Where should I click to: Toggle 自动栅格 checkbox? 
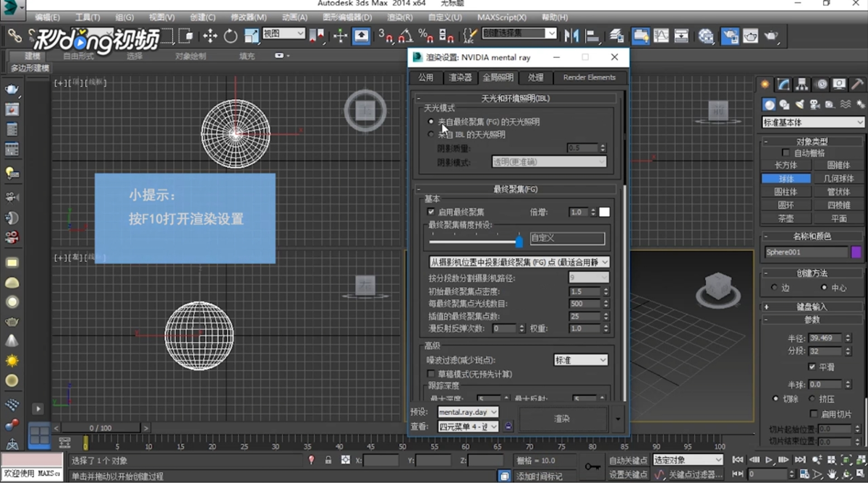click(x=786, y=153)
